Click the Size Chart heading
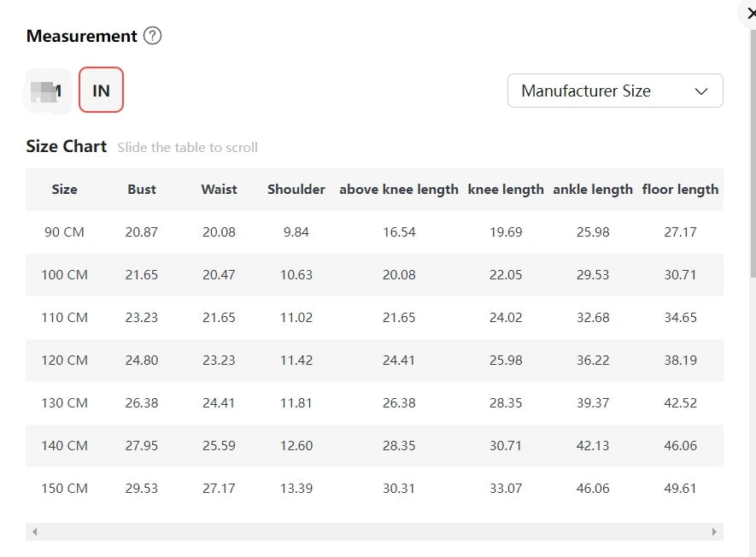Image resolution: width=756 pixels, height=557 pixels. (x=67, y=146)
